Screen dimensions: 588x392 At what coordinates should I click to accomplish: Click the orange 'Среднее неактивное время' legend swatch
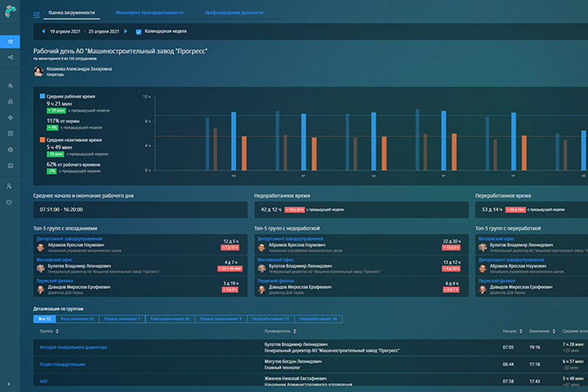coord(43,140)
